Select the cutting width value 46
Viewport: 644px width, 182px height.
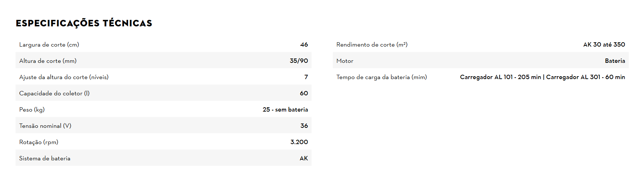304,45
